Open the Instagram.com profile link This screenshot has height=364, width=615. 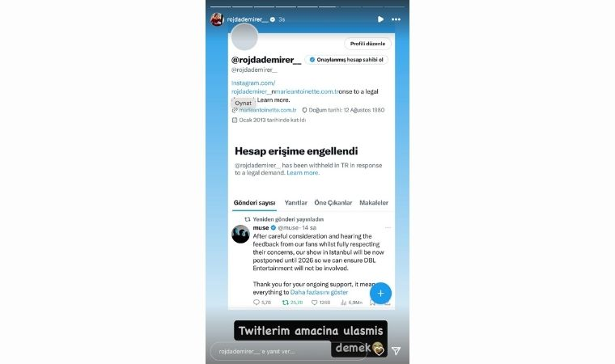253,83
